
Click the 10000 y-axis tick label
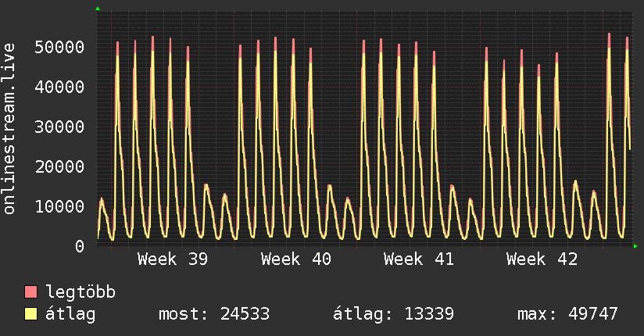59,206
